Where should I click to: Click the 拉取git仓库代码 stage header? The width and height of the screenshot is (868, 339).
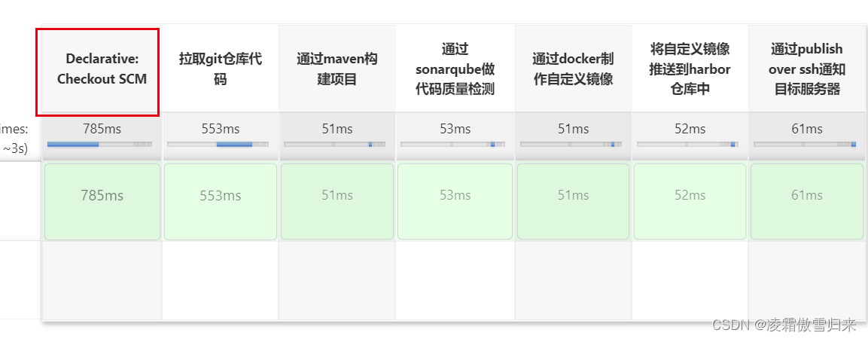(220, 69)
